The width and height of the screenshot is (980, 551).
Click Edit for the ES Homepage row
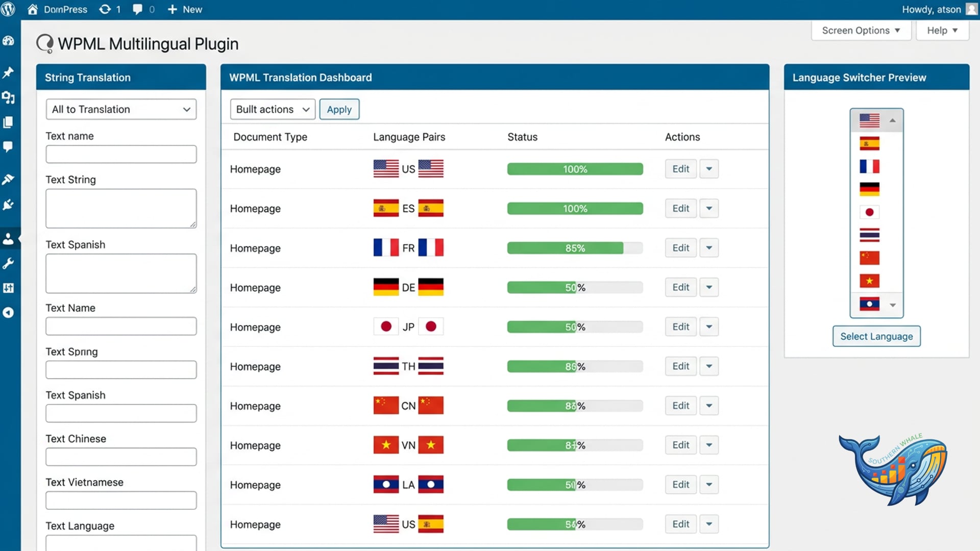click(x=681, y=208)
